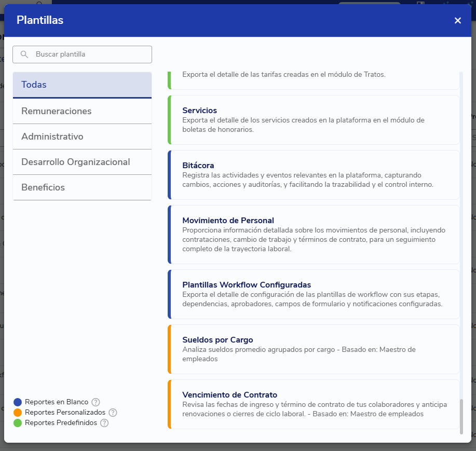Screen dimensions: 476x451
Task: Click help icon beside Reportes Predefinidos
Action: pyautogui.click(x=104, y=423)
